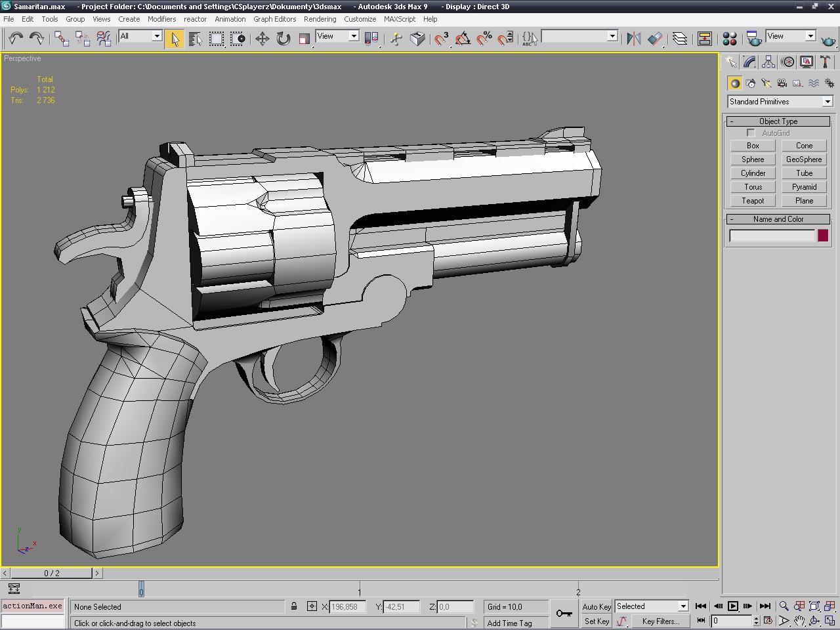Viewport: 840px width, 630px height.
Task: Click the Redo arrow icon
Action: tap(37, 38)
